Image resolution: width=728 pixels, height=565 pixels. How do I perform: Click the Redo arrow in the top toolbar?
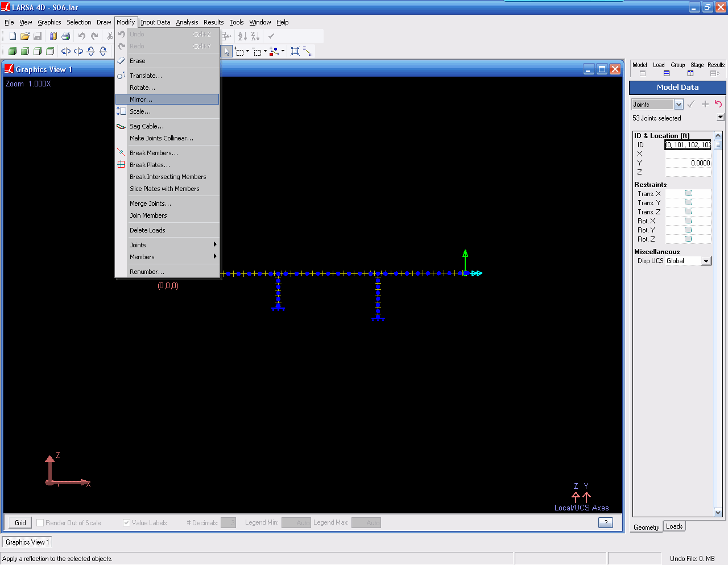94,36
